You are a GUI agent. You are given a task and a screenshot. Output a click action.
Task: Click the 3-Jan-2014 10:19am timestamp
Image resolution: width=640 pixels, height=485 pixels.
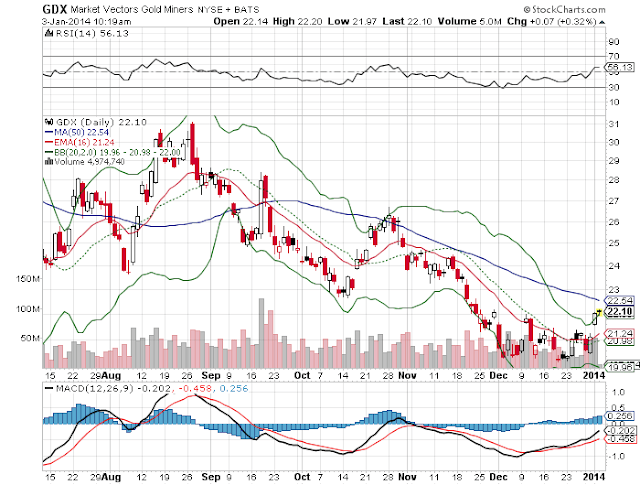[x=87, y=22]
